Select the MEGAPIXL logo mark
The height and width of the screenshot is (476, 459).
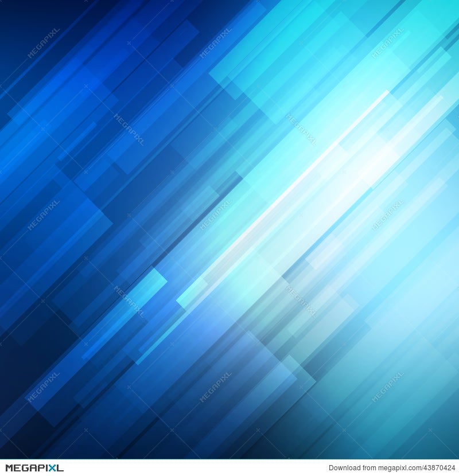32,468
